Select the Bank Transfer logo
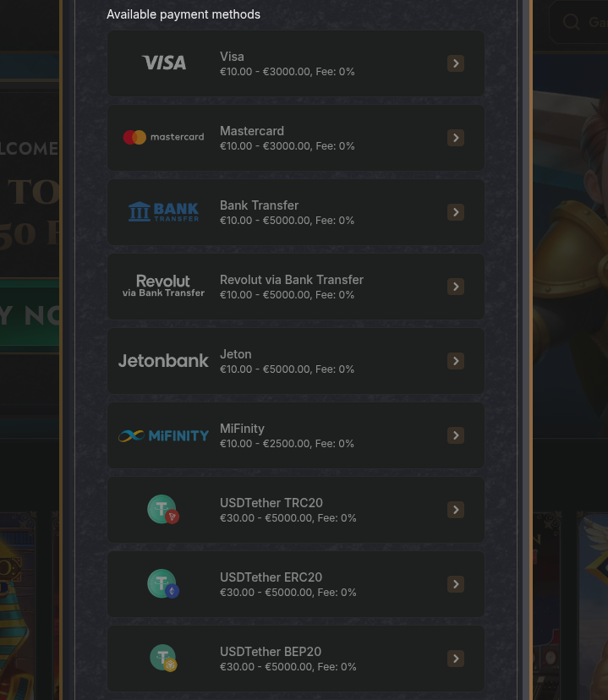This screenshot has width=608, height=700. (163, 211)
